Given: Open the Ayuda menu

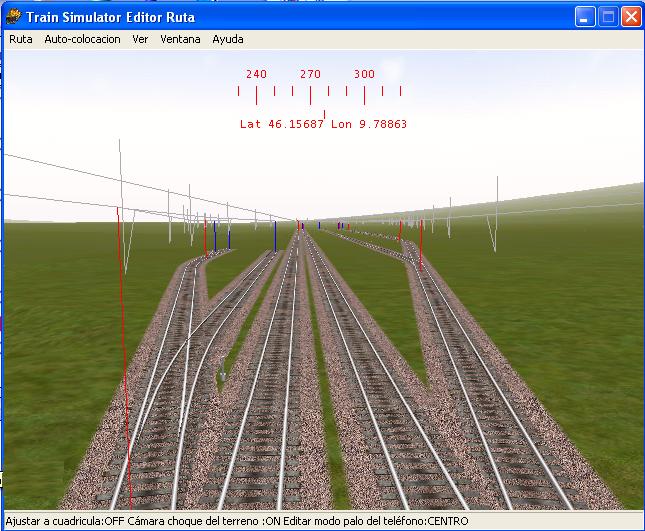Looking at the screenshot, I should [227, 39].
